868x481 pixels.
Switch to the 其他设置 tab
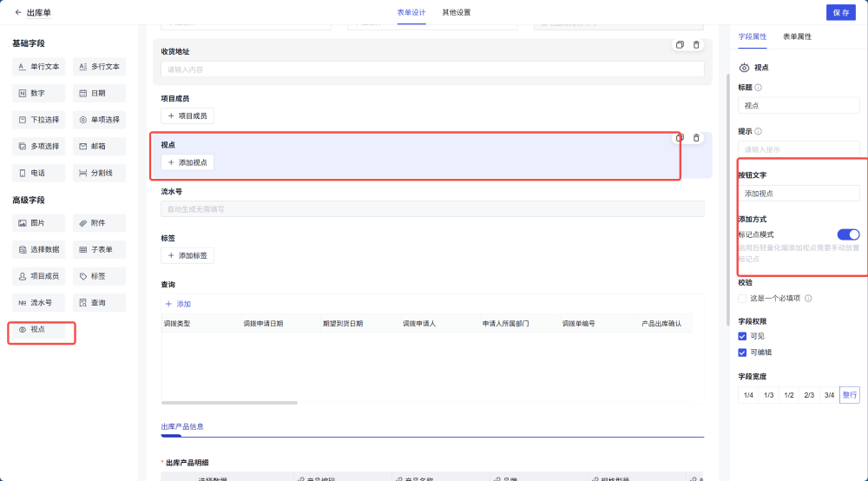point(457,13)
